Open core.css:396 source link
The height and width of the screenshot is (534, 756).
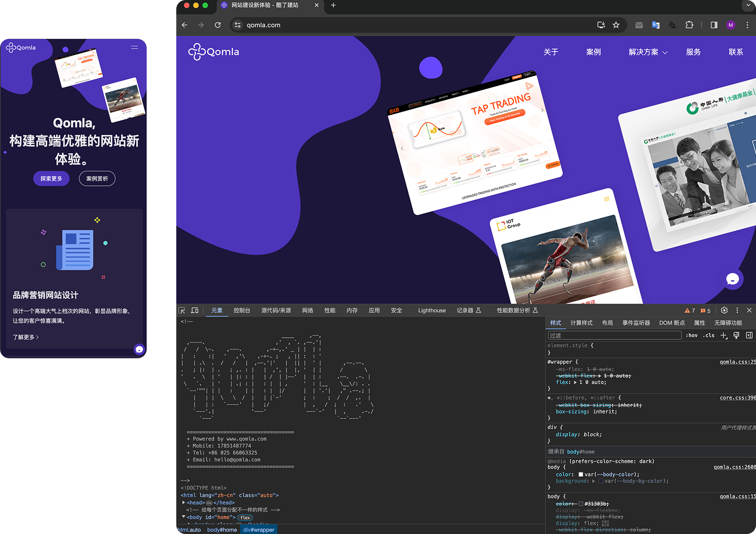738,398
